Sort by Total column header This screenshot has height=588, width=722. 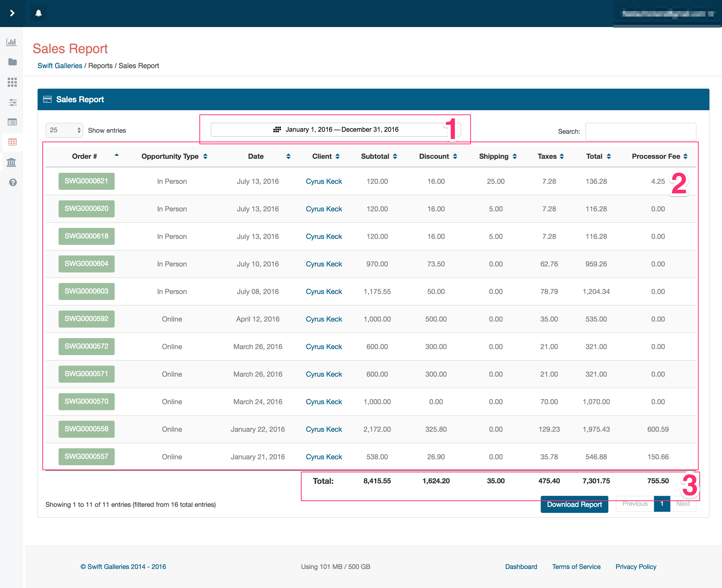[x=598, y=156]
